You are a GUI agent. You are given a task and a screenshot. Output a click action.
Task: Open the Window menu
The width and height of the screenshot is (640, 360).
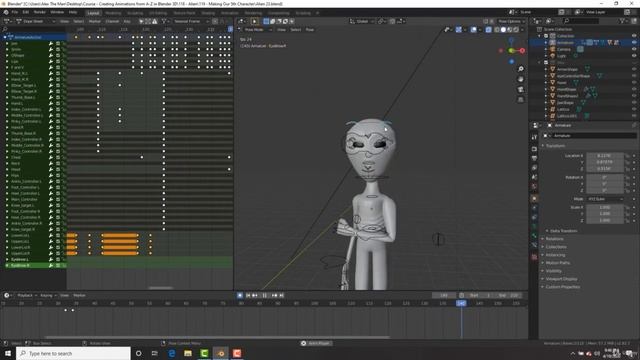click(57, 13)
